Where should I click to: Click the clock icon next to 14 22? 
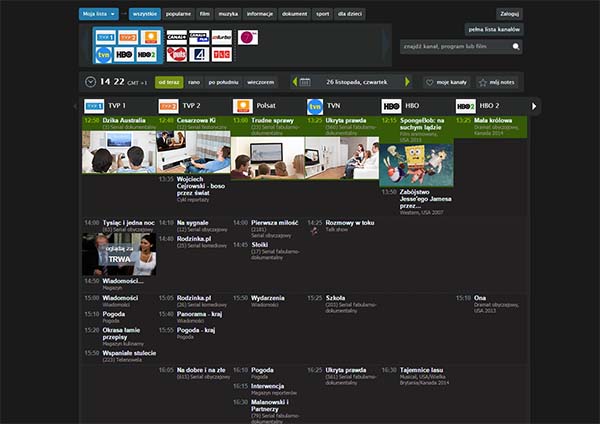pyautogui.click(x=90, y=82)
